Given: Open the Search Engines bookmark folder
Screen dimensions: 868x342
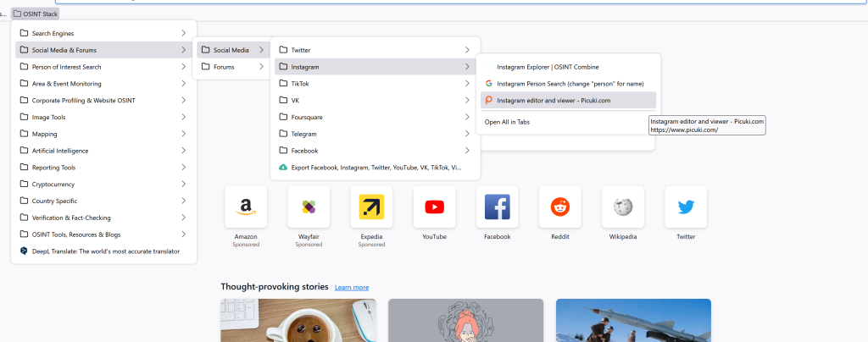Looking at the screenshot, I should (x=103, y=33).
